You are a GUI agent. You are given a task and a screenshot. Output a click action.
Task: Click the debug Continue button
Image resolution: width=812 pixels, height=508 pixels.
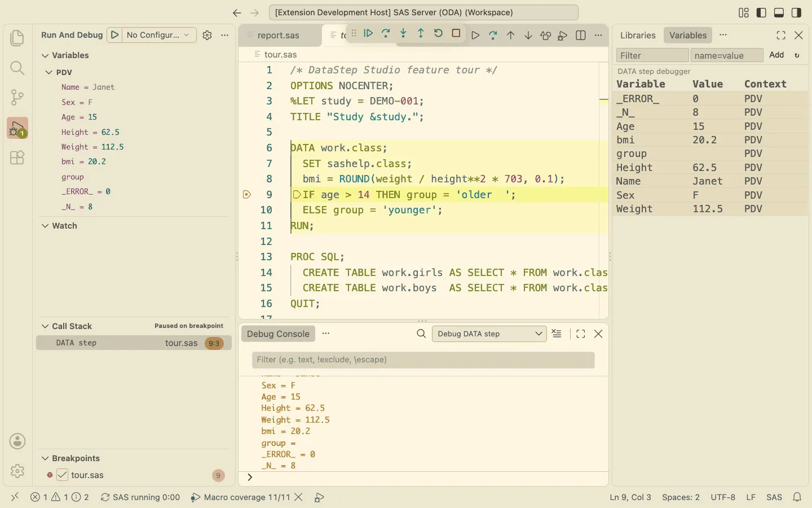[368, 33]
